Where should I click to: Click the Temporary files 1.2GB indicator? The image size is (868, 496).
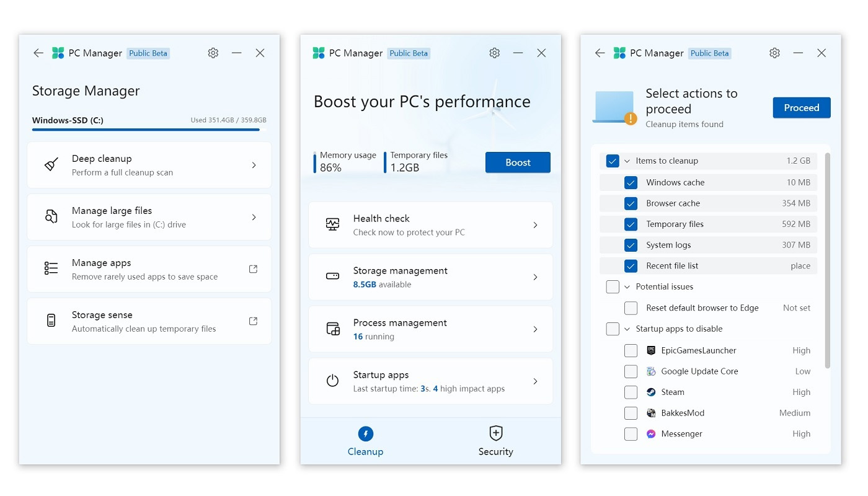click(417, 162)
